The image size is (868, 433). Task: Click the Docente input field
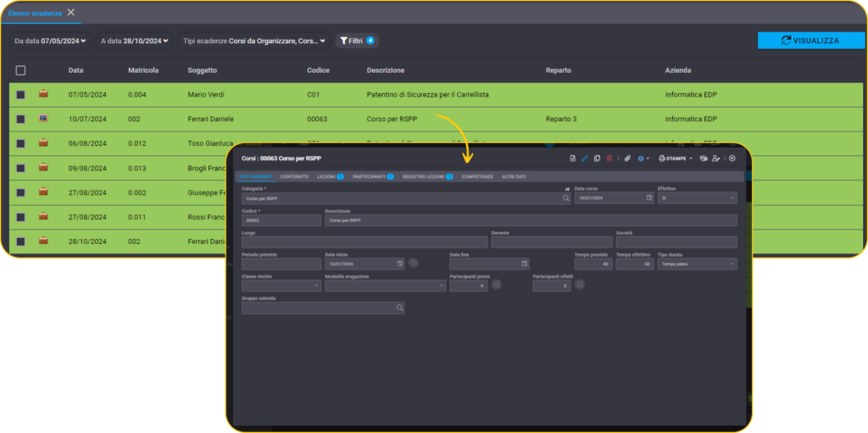(x=552, y=242)
